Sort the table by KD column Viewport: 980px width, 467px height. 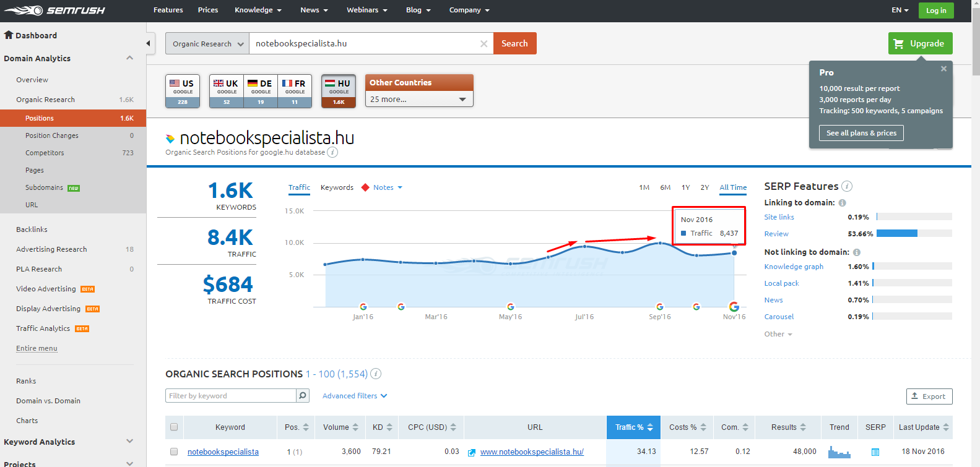(x=382, y=427)
